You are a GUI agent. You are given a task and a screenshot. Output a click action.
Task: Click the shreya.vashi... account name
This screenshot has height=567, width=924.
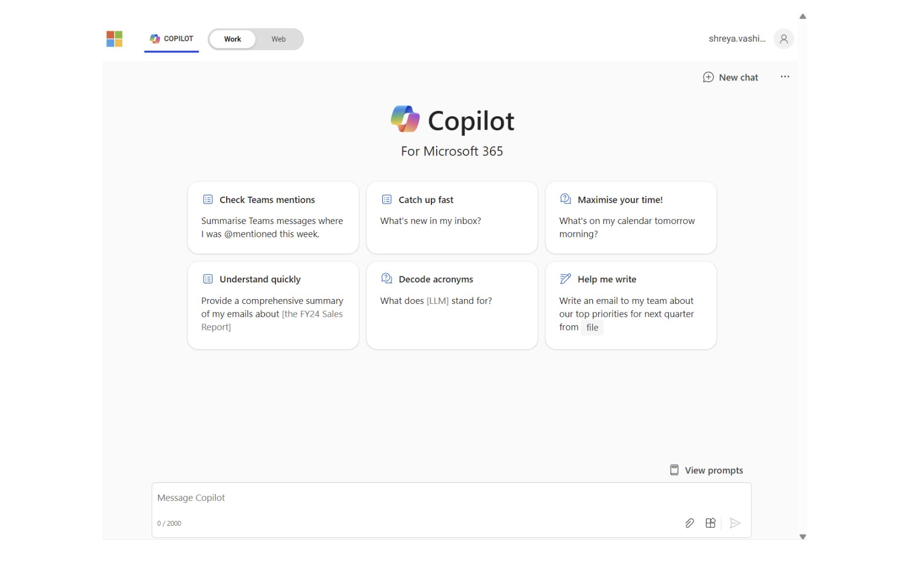(x=737, y=39)
